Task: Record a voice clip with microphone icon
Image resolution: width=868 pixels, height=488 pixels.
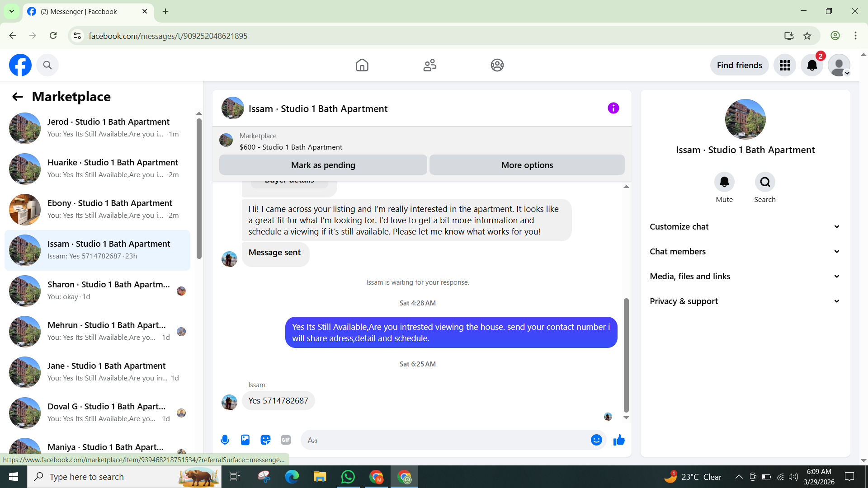Action: [x=225, y=440]
